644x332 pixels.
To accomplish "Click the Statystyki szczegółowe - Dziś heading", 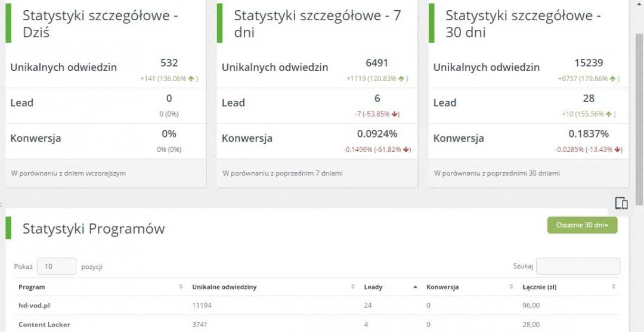I will (x=100, y=24).
